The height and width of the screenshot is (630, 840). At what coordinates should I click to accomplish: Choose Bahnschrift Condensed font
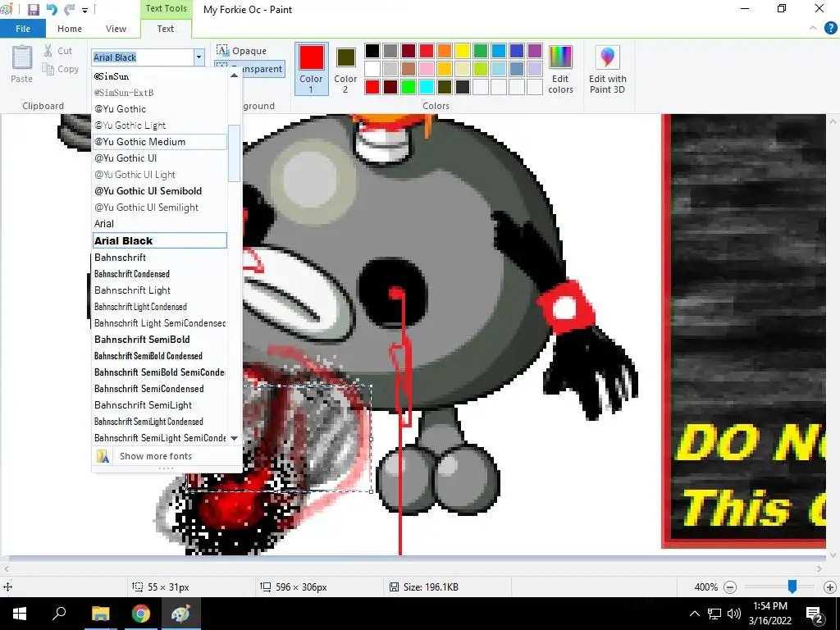tap(160, 274)
